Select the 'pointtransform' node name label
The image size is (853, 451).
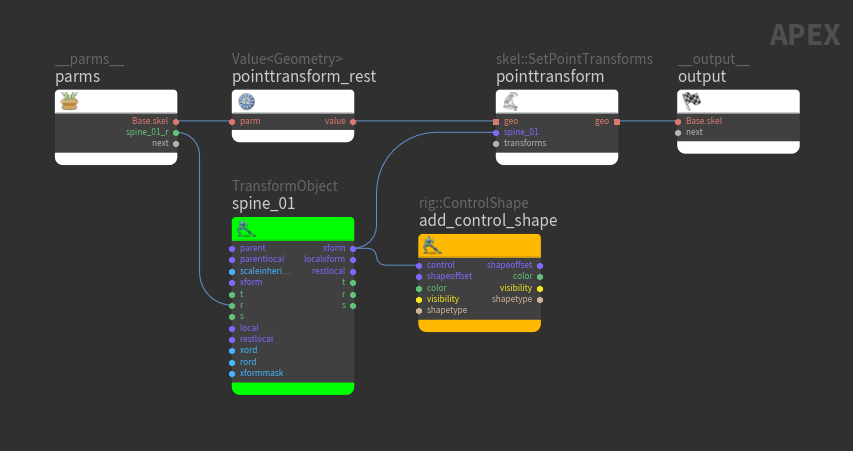pos(550,77)
